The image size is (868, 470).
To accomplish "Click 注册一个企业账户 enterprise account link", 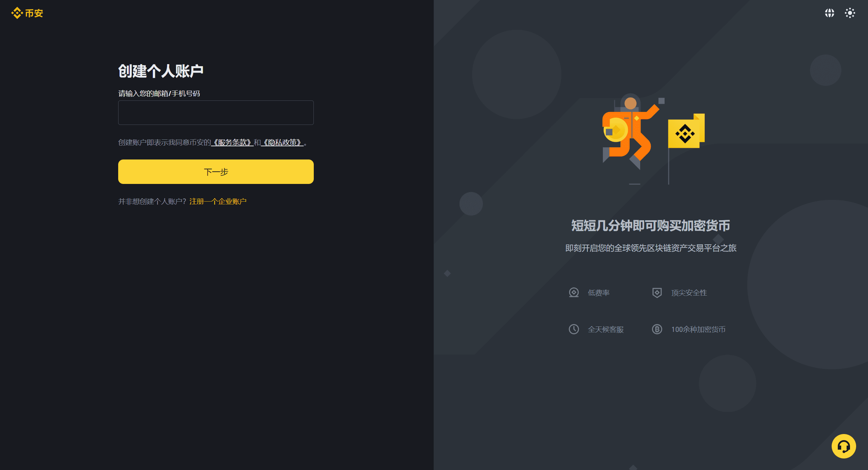I will (x=218, y=201).
